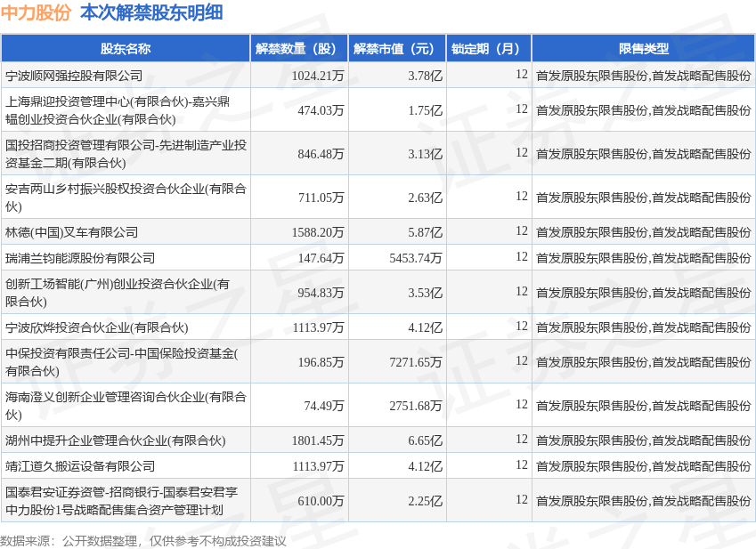The image size is (756, 549).
Task: Click shareholder 宁波欣烨投资合伙企业(有限合伙)
Action: [96, 327]
